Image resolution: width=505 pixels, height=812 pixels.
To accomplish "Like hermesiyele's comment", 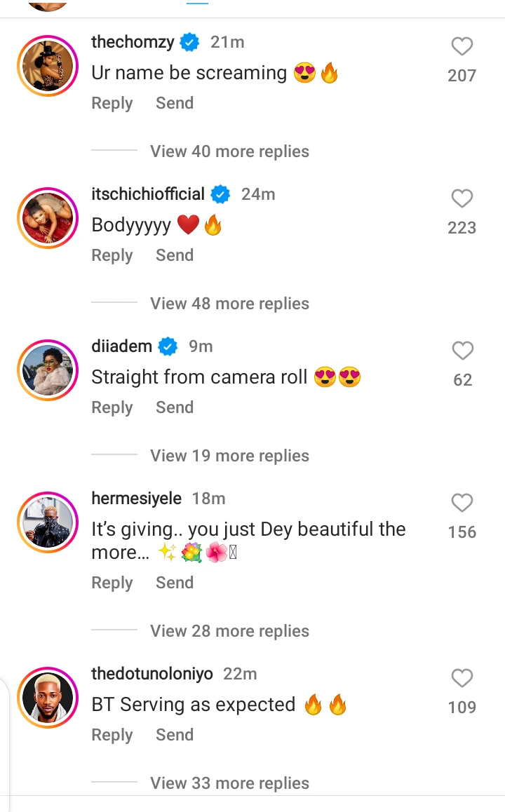I will click(x=462, y=503).
